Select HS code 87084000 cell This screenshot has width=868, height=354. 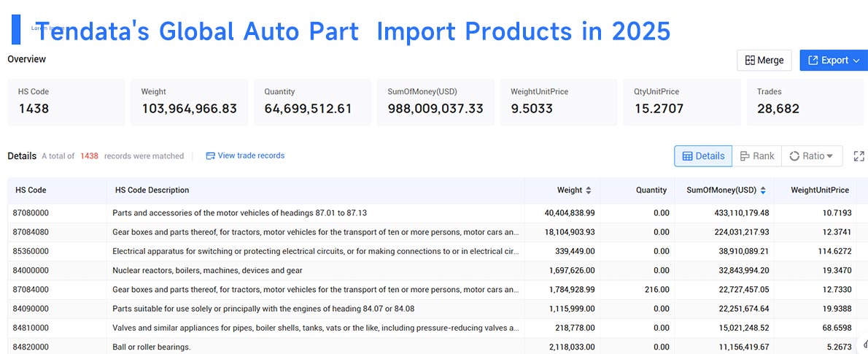point(32,290)
